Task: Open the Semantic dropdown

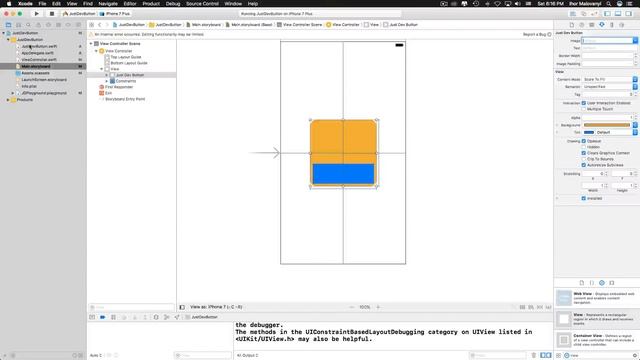Action: [x=610, y=87]
